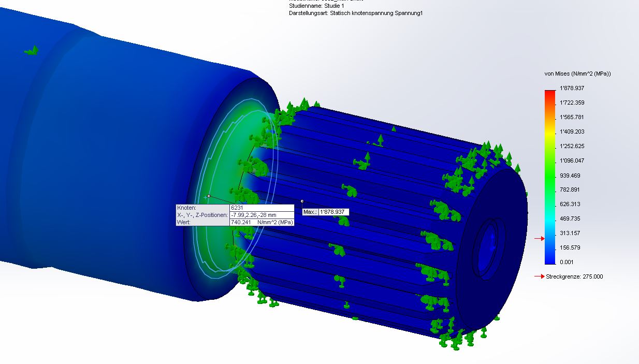
Task: Click the legend maximum value 1'878.937
Action: tap(572, 89)
